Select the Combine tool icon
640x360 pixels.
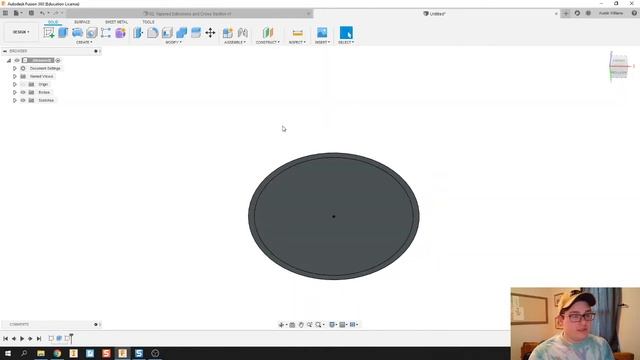coord(181,33)
